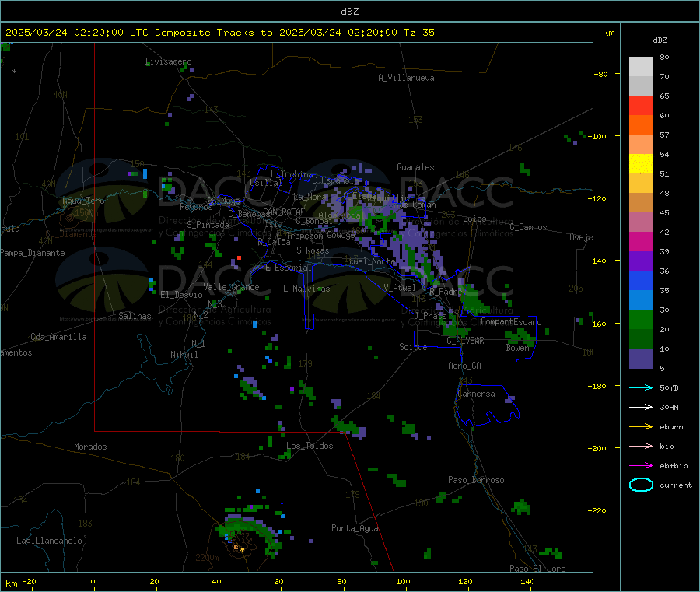This screenshot has width=700, height=592.
Task: Click the Atuel_Norte label
Action: [369, 261]
